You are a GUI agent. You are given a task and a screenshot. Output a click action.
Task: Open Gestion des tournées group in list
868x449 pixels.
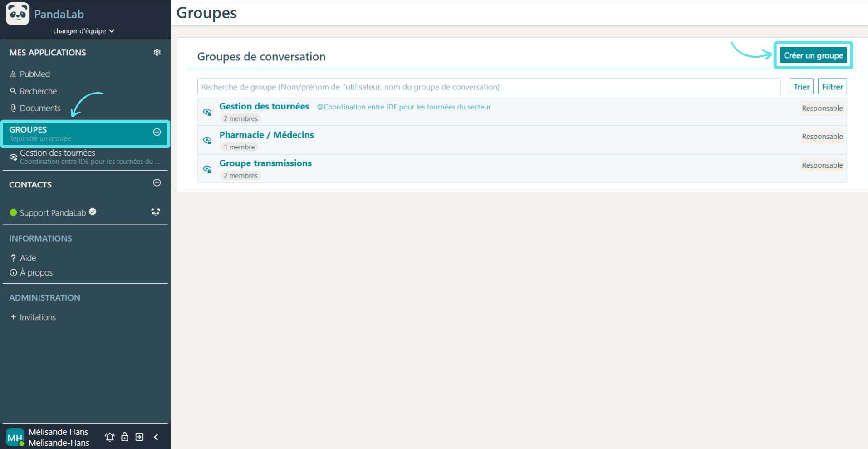264,106
